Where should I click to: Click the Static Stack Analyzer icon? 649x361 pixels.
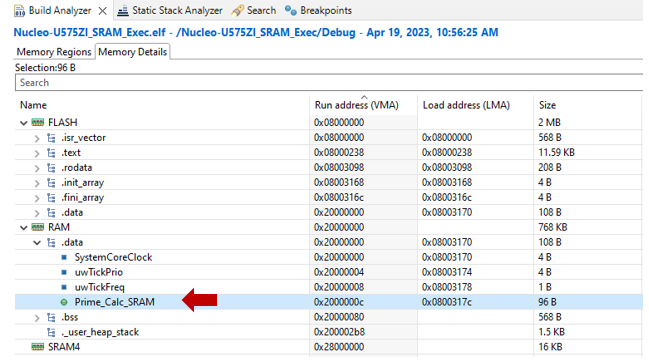click(x=123, y=11)
